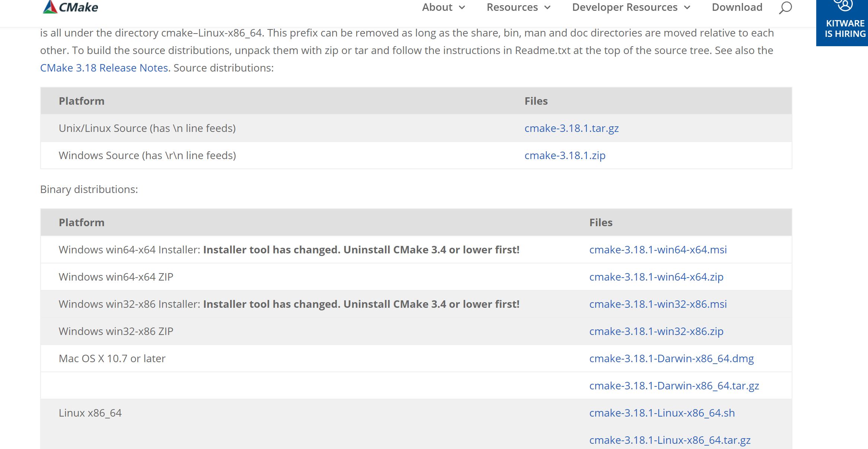Expand Developer Resources dropdown chevron
The width and height of the screenshot is (868, 449).
687,7
